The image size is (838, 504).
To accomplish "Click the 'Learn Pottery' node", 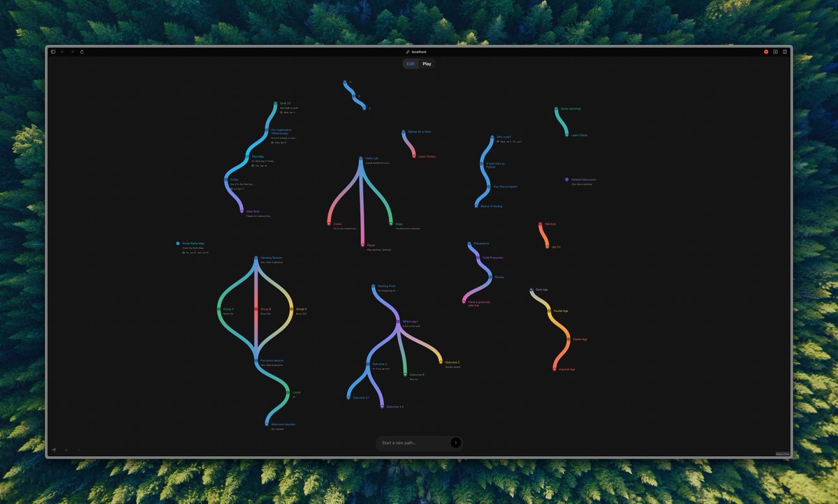I will point(414,156).
